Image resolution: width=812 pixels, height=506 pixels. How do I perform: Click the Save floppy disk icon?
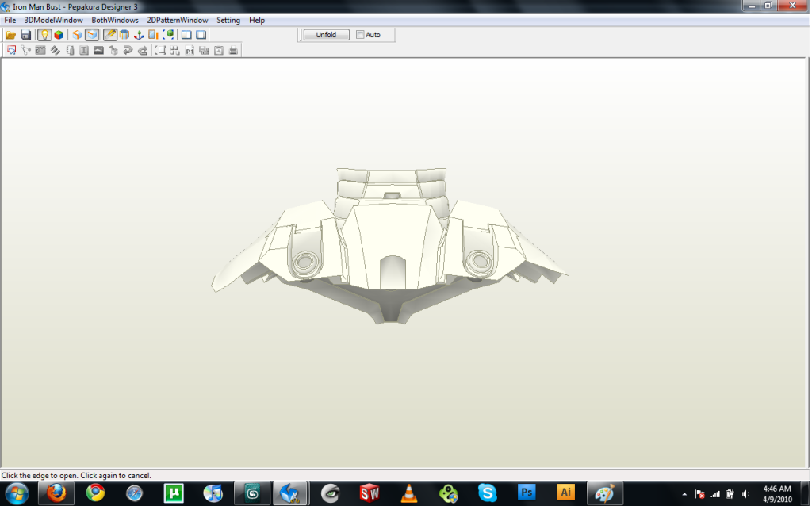point(26,35)
